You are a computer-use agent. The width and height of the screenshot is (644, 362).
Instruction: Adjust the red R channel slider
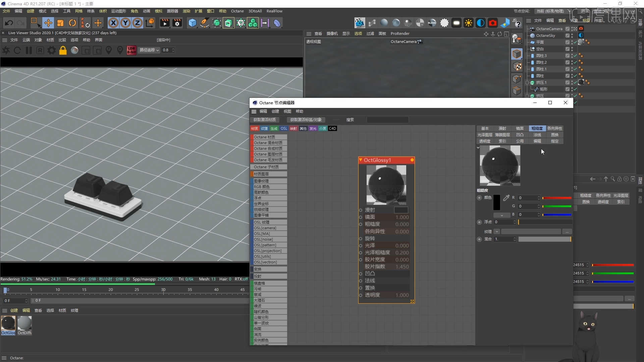click(x=557, y=198)
